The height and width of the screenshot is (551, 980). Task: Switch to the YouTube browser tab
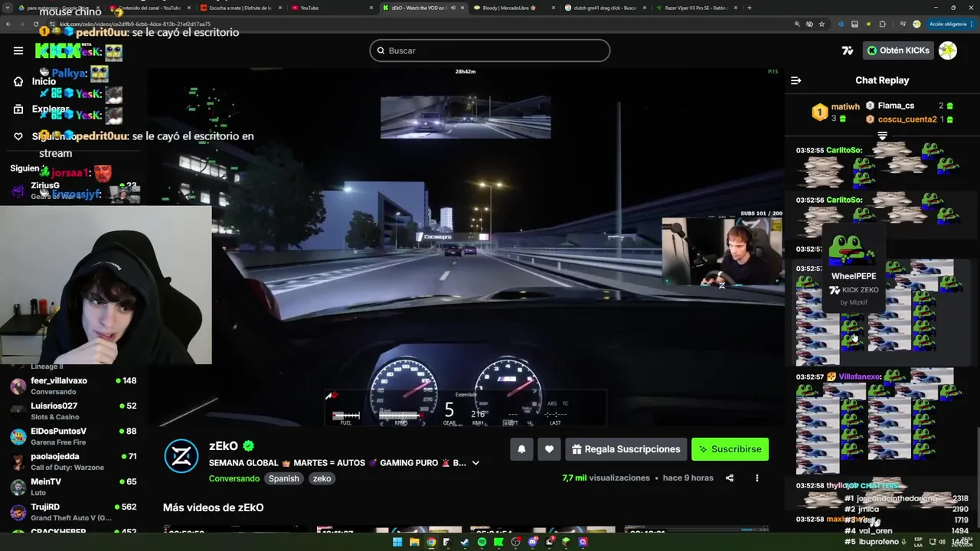[x=332, y=8]
